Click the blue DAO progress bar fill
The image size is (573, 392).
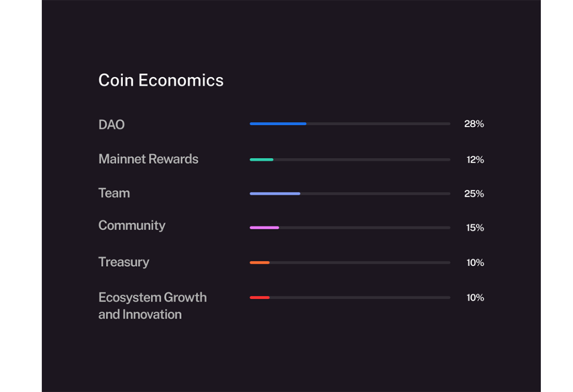(278, 124)
